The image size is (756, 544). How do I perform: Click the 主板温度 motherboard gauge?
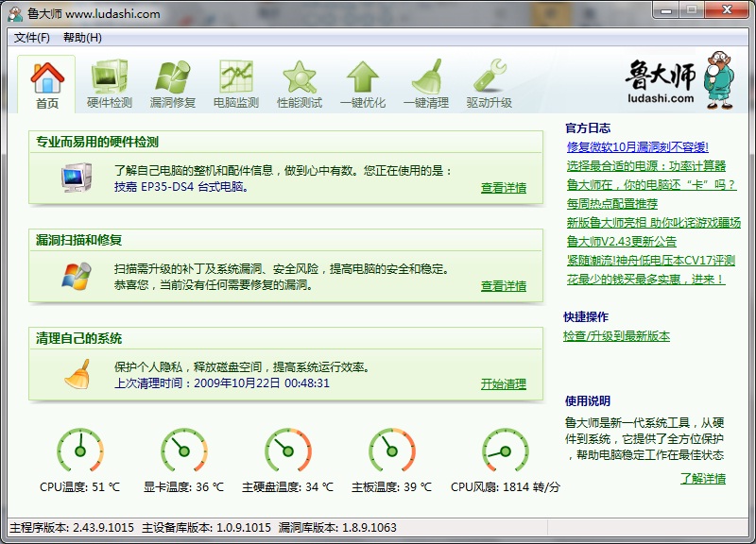392,450
